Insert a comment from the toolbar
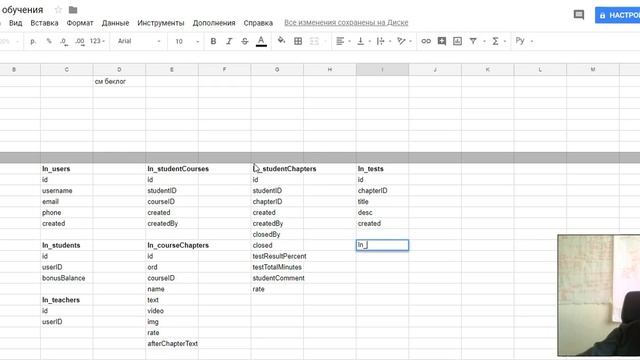This screenshot has height=360, width=640. click(442, 41)
